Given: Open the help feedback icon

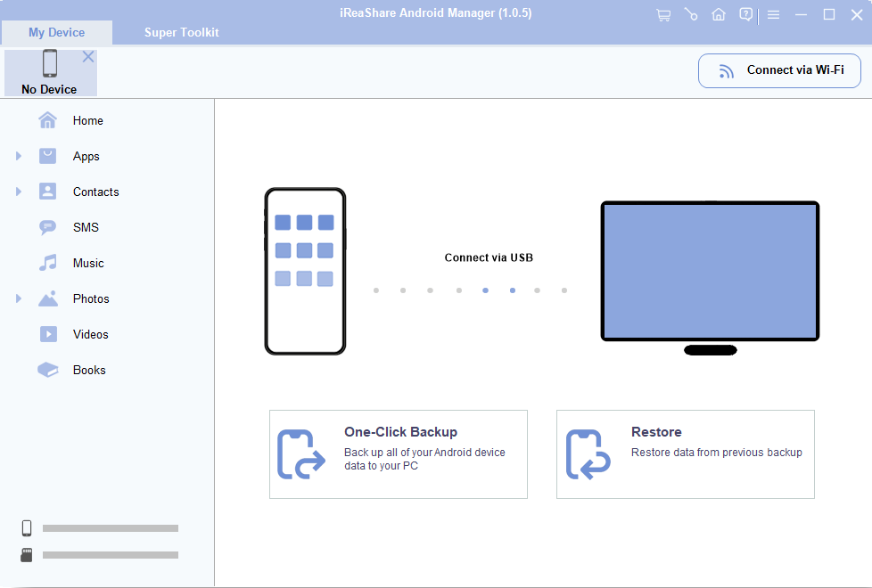Looking at the screenshot, I should 745,14.
